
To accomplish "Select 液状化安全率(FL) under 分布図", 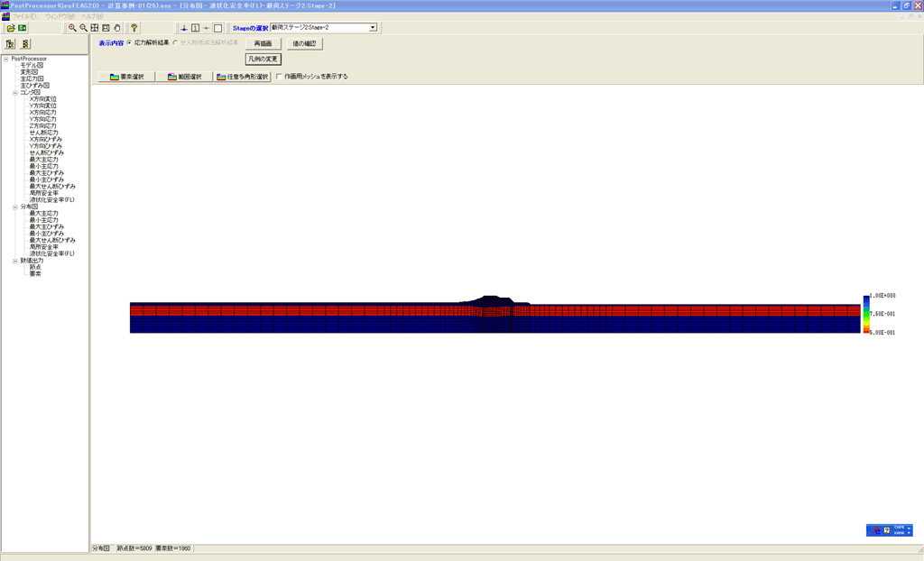I will point(51,254).
